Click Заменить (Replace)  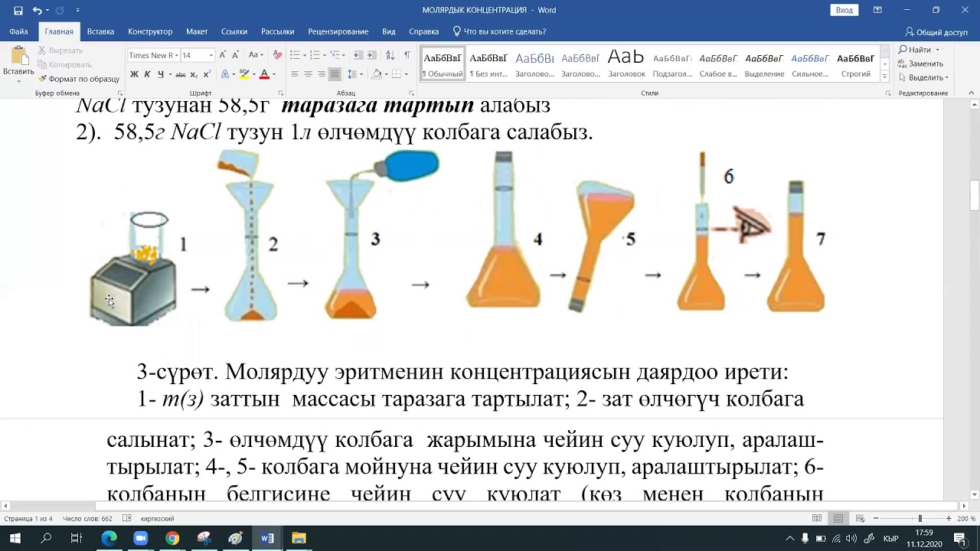coord(921,64)
